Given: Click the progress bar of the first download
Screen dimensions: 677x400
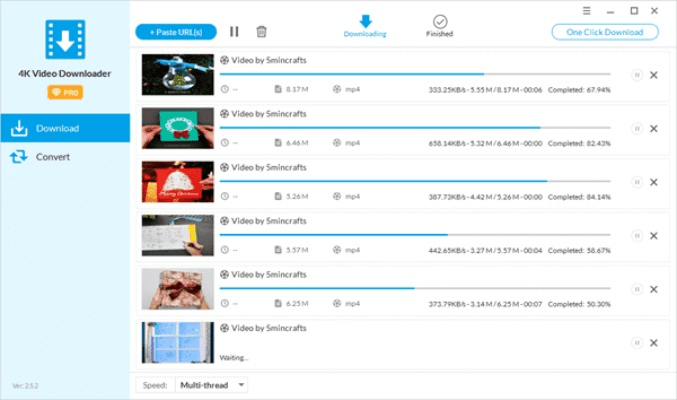Looking at the screenshot, I should point(414,74).
